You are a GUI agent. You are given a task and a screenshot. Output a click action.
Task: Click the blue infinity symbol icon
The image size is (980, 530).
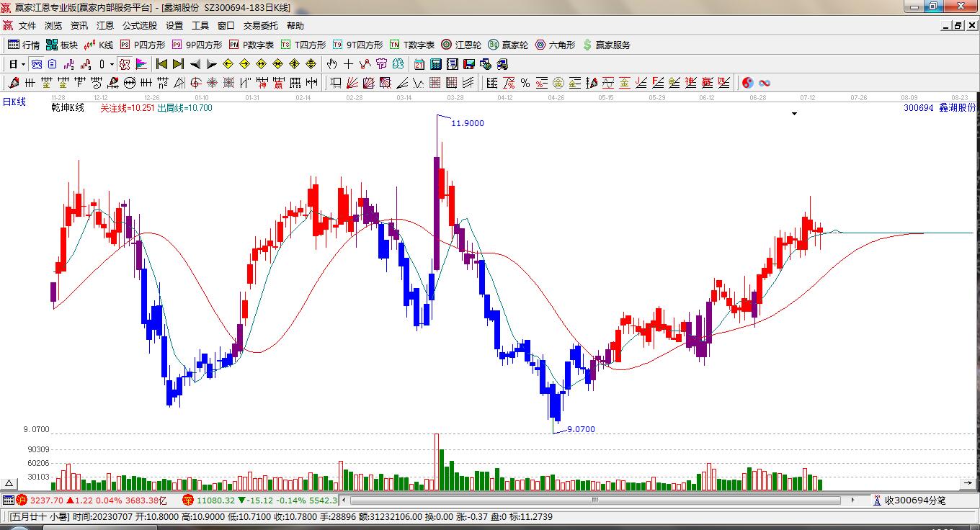tap(765, 83)
